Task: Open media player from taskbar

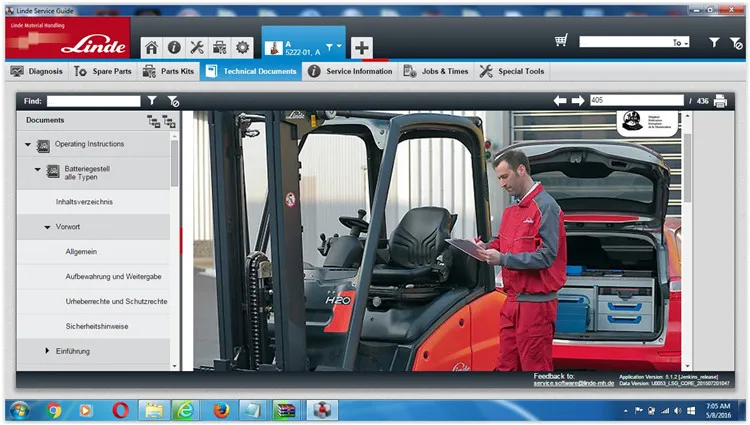Action: pyautogui.click(x=86, y=410)
